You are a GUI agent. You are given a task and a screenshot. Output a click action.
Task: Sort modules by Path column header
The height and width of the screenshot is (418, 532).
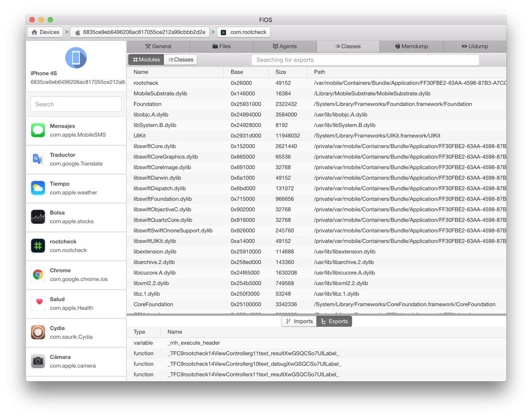[407, 72]
